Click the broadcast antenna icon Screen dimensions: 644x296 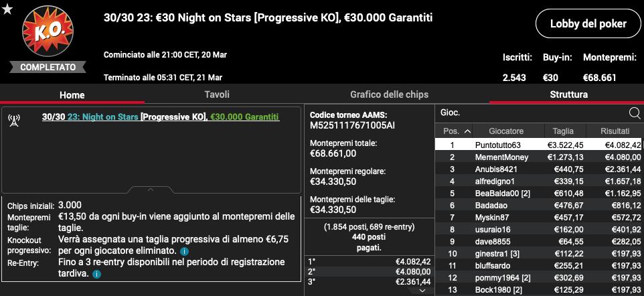click(x=14, y=121)
